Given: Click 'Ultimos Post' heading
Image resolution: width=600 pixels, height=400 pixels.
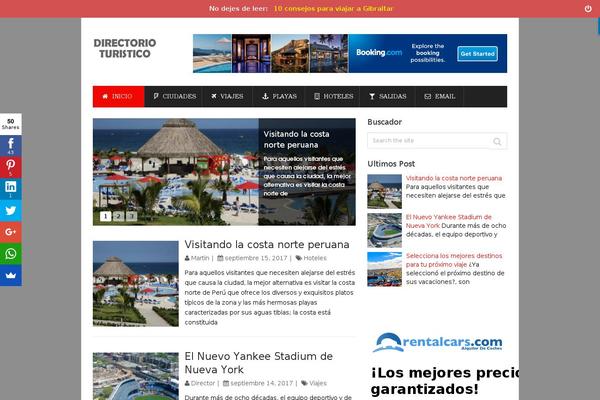Looking at the screenshot, I should 391,164.
